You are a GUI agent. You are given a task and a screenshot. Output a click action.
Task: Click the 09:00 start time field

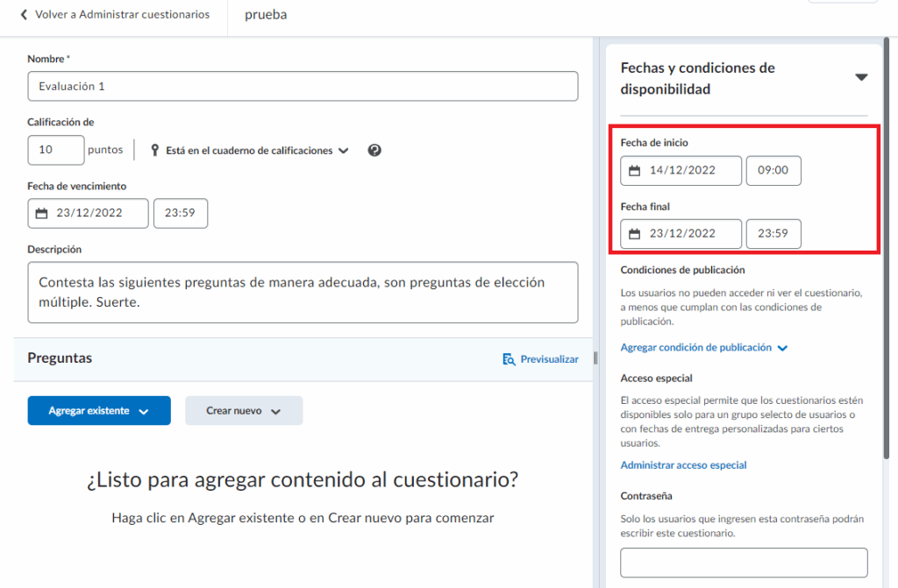point(773,171)
